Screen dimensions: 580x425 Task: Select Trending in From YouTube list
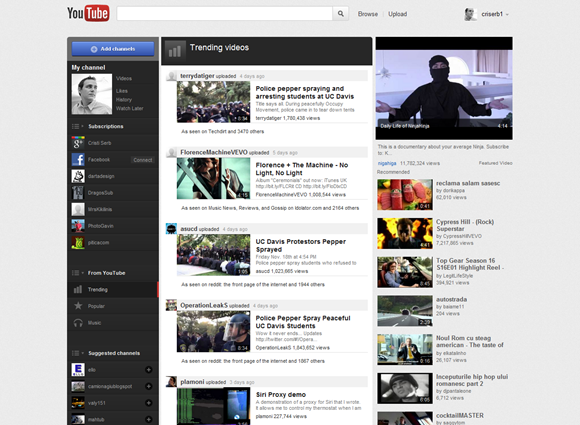(113, 290)
